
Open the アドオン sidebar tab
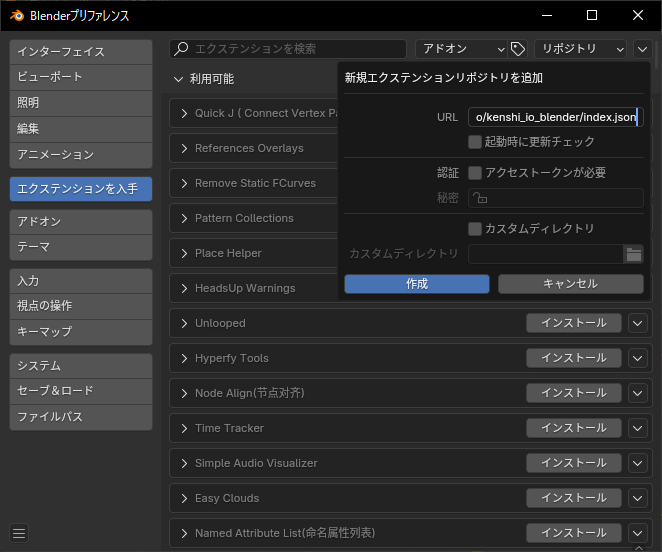(x=81, y=222)
